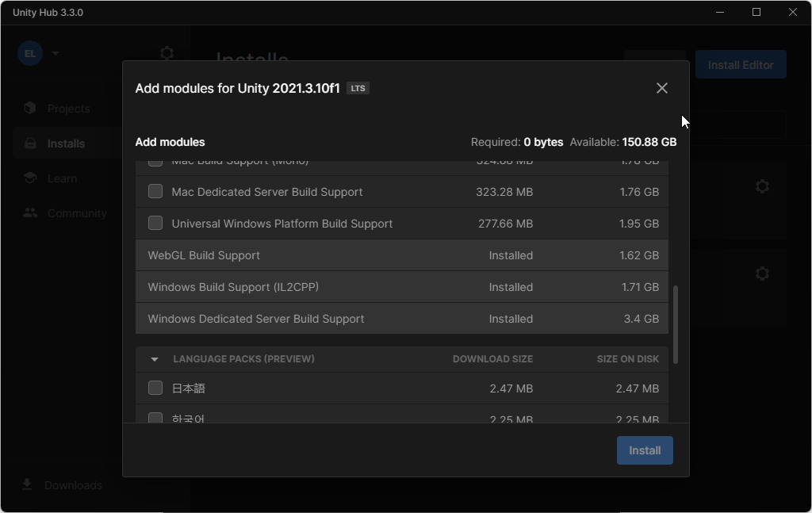This screenshot has height=513, width=812.
Task: Click the Install button
Action: pyautogui.click(x=644, y=450)
